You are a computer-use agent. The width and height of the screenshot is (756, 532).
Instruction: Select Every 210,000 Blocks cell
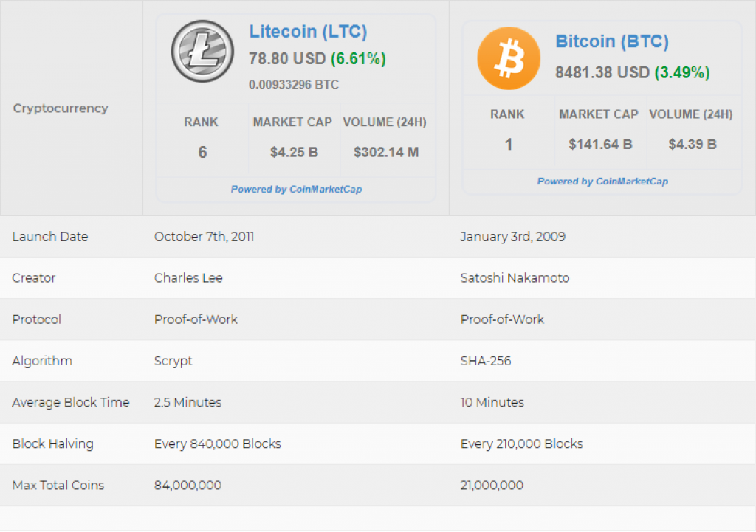(522, 443)
